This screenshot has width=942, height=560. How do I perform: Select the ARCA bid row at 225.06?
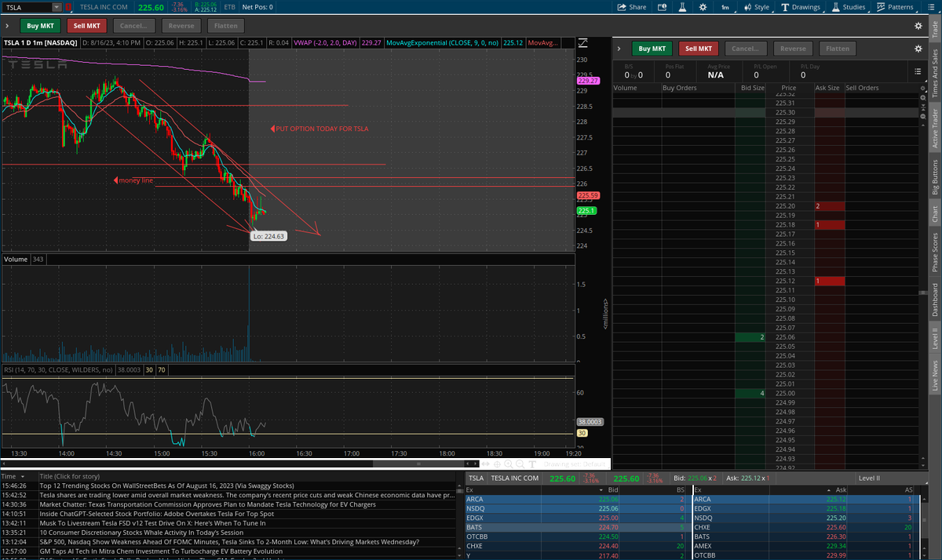click(577, 498)
